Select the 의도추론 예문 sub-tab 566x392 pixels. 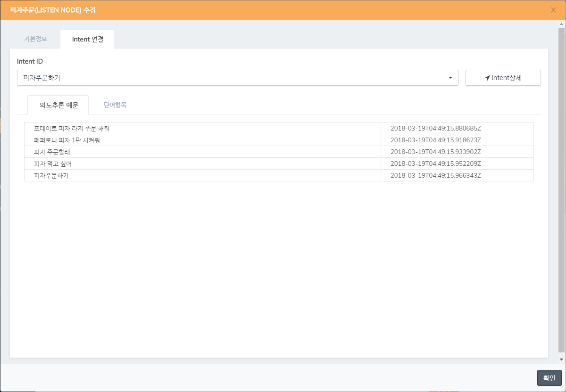[58, 105]
